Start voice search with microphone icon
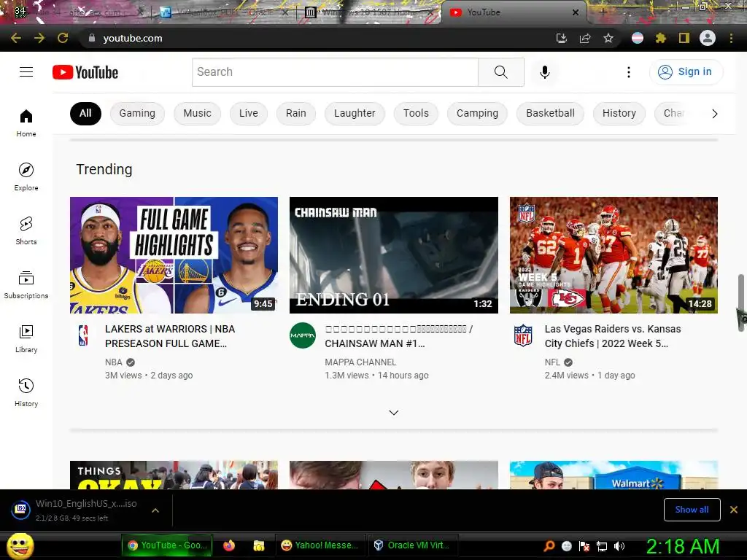Viewport: 747px width, 560px height. 545,72
